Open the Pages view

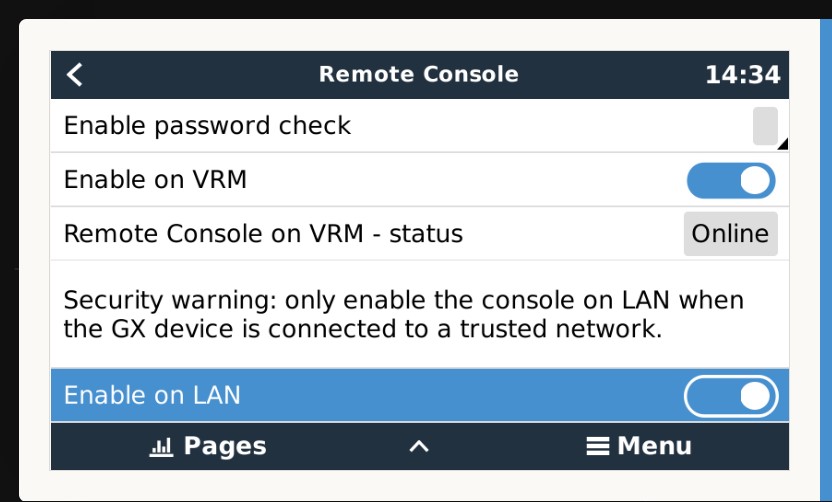[x=224, y=446]
